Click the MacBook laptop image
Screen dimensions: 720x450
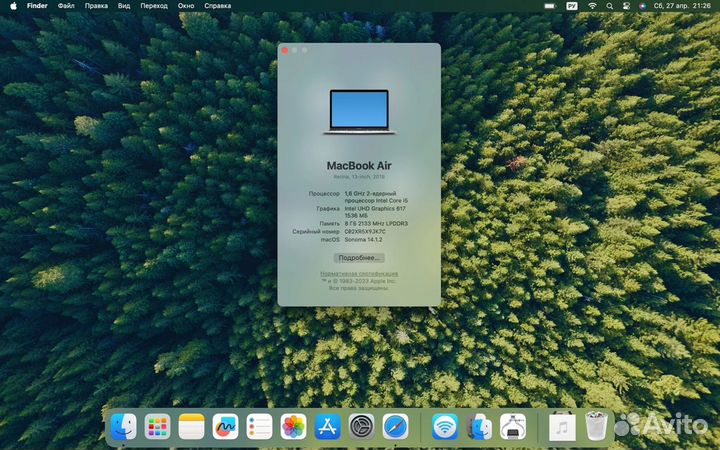pos(359,112)
